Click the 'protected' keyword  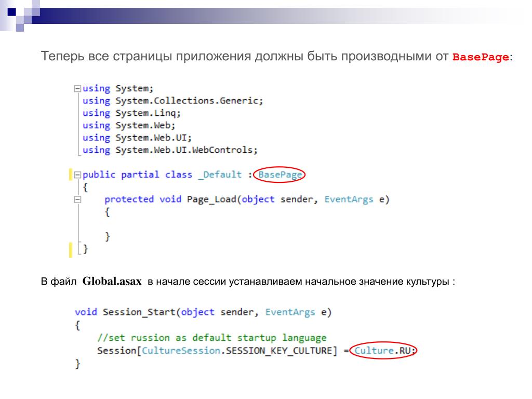(129, 199)
